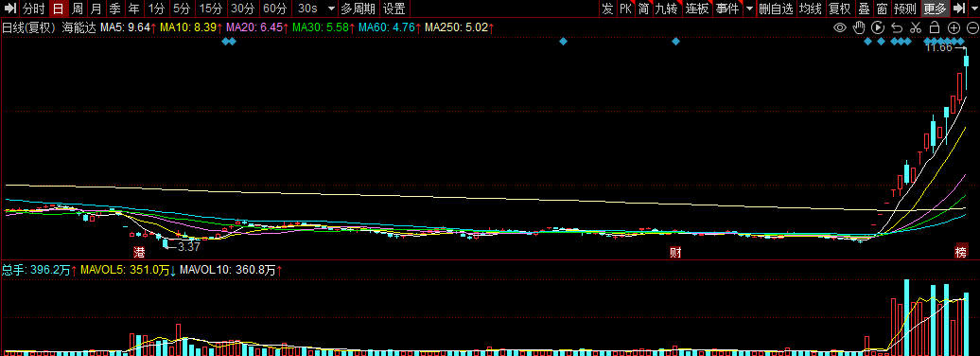This screenshot has height=356, width=980.
Task: Switch to 60分 period tab
Action: point(275,9)
